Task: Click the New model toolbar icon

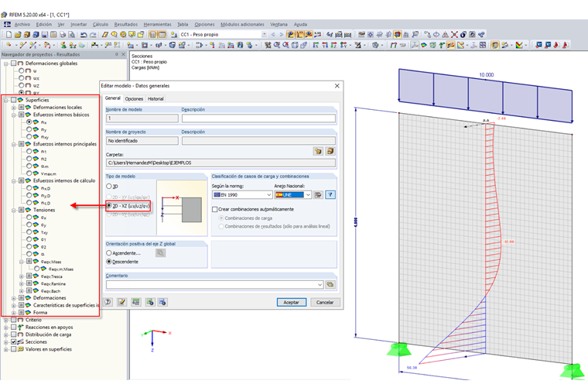Action: tap(9, 35)
